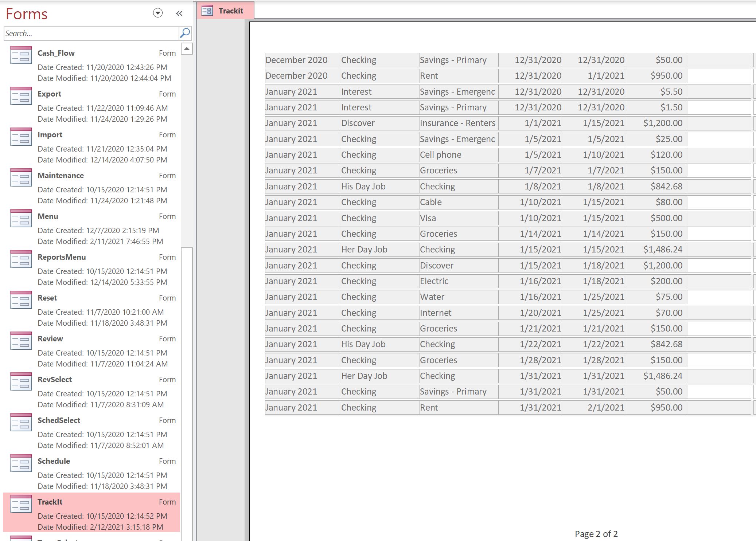Click the Import form icon
Viewport: 756px width, 541px height.
tap(21, 137)
